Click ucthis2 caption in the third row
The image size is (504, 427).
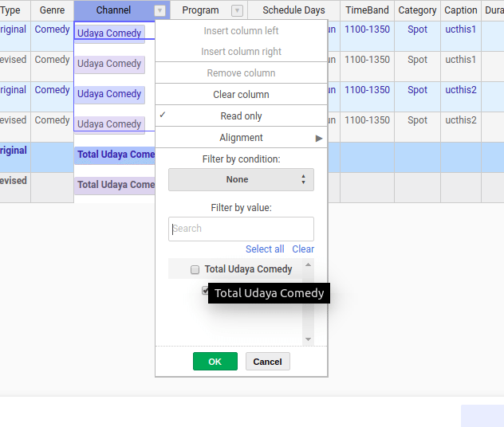pos(460,90)
